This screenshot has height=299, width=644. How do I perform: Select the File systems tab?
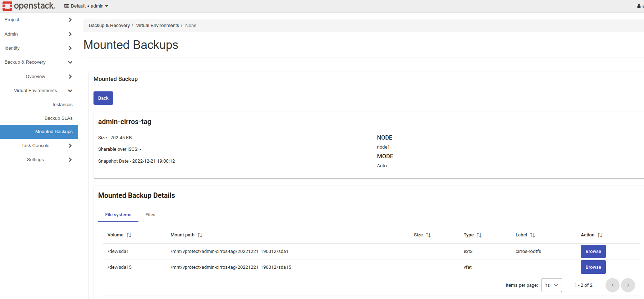(x=118, y=215)
